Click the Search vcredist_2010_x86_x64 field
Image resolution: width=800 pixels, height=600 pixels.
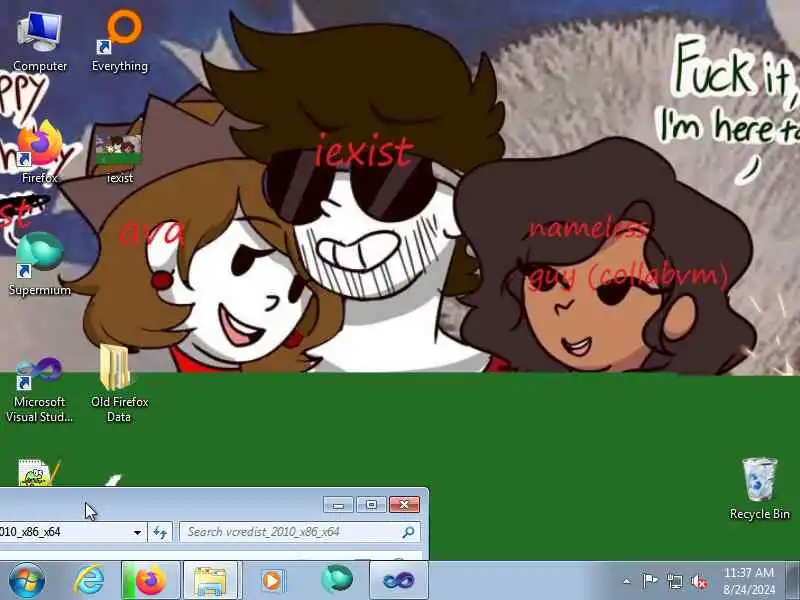coord(300,532)
